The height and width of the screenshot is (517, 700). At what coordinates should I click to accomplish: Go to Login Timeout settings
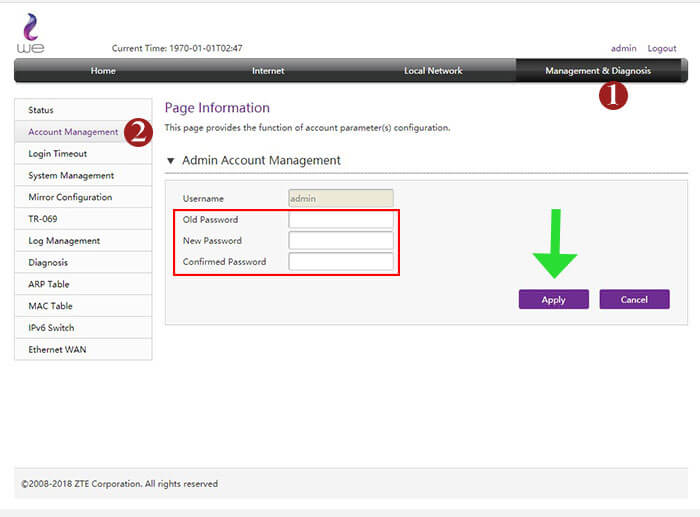click(58, 154)
